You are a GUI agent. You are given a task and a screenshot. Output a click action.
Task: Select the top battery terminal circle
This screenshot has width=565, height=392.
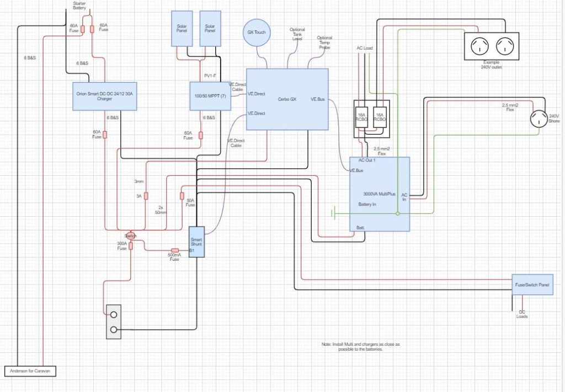[x=114, y=315]
